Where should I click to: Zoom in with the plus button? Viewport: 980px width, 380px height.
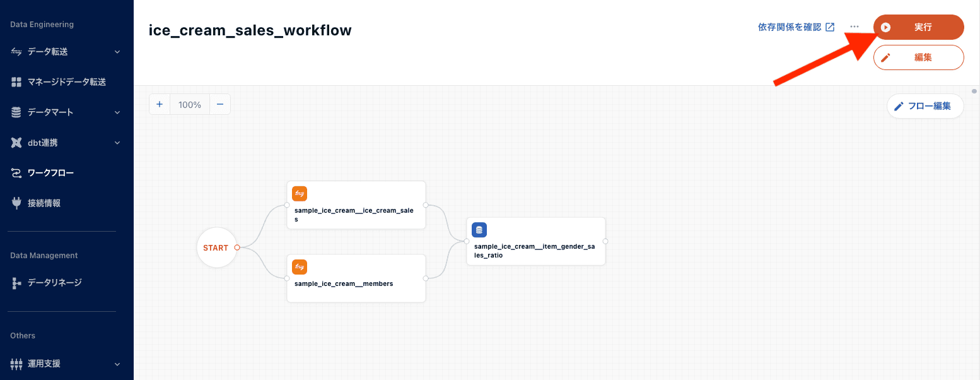160,105
